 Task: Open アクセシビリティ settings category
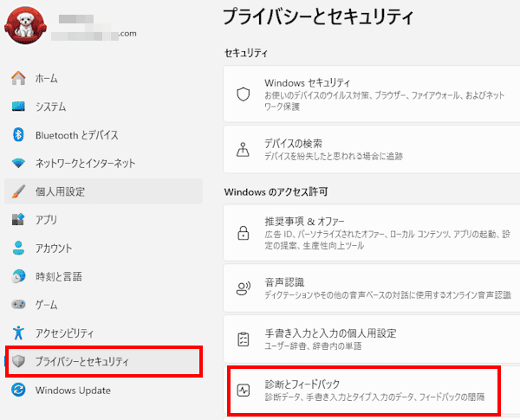(x=103, y=333)
